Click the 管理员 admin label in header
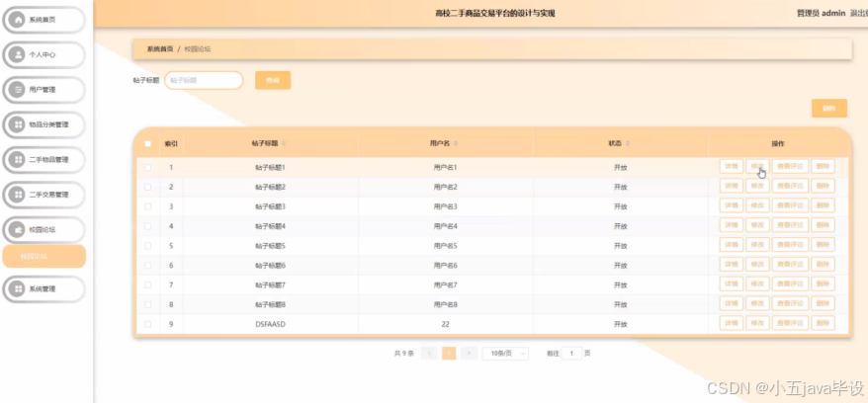 tap(821, 13)
